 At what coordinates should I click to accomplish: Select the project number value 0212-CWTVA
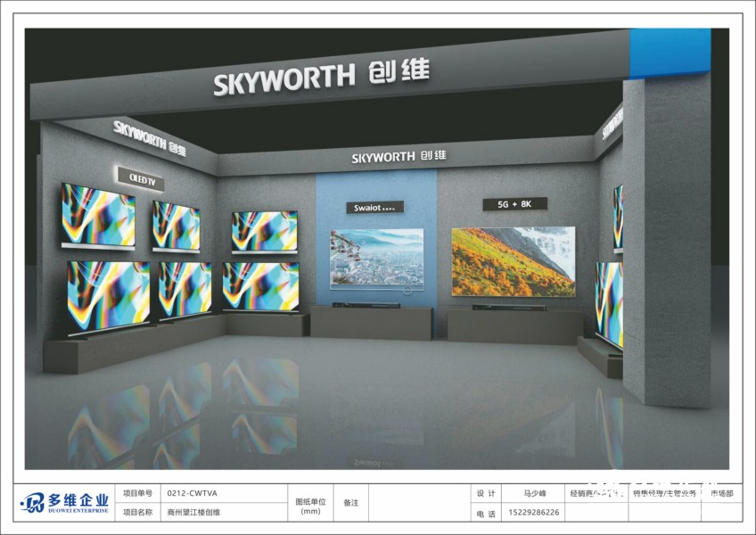[x=192, y=493]
